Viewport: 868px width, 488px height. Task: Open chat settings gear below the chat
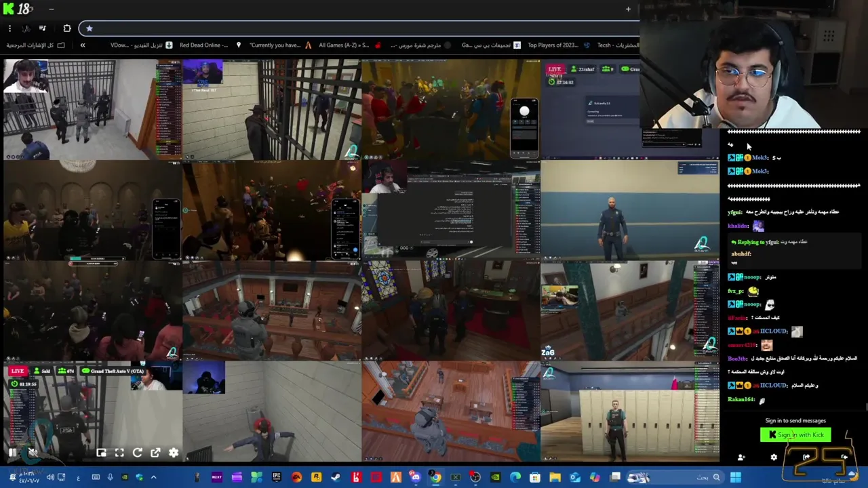coord(774,457)
